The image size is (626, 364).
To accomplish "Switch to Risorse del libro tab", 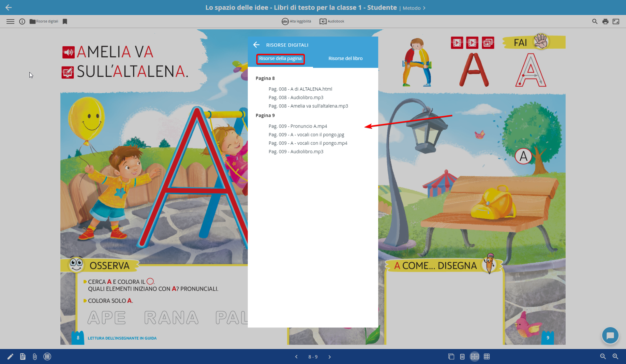I will 345,59.
